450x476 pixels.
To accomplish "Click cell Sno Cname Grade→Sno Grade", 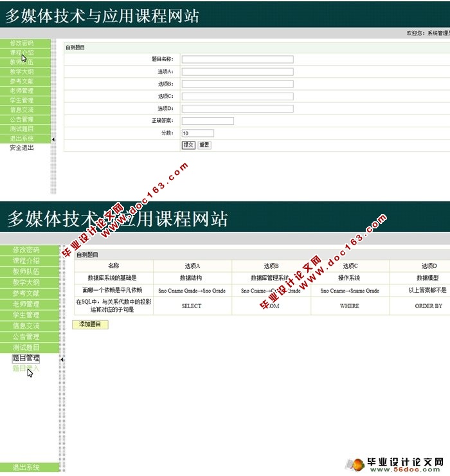I will click(192, 291).
